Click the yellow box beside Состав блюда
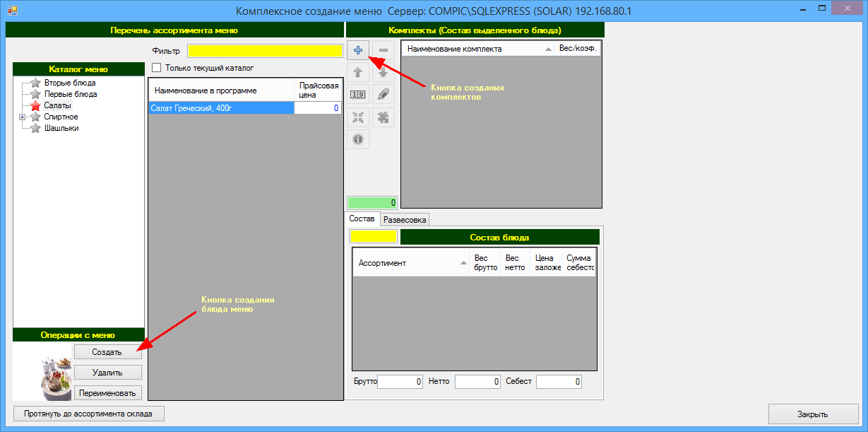868x432 pixels. tap(374, 237)
